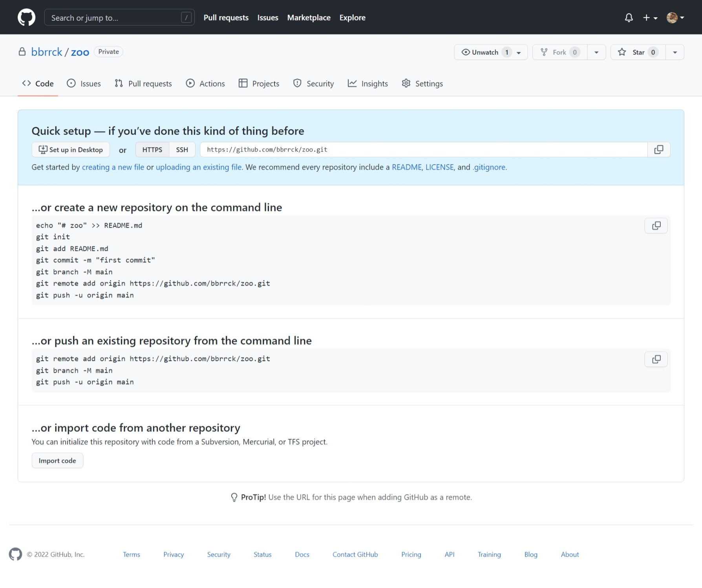Viewport: 702px width, 588px height.
Task: Click the GitHub Octocat logo in header
Action: tap(26, 18)
